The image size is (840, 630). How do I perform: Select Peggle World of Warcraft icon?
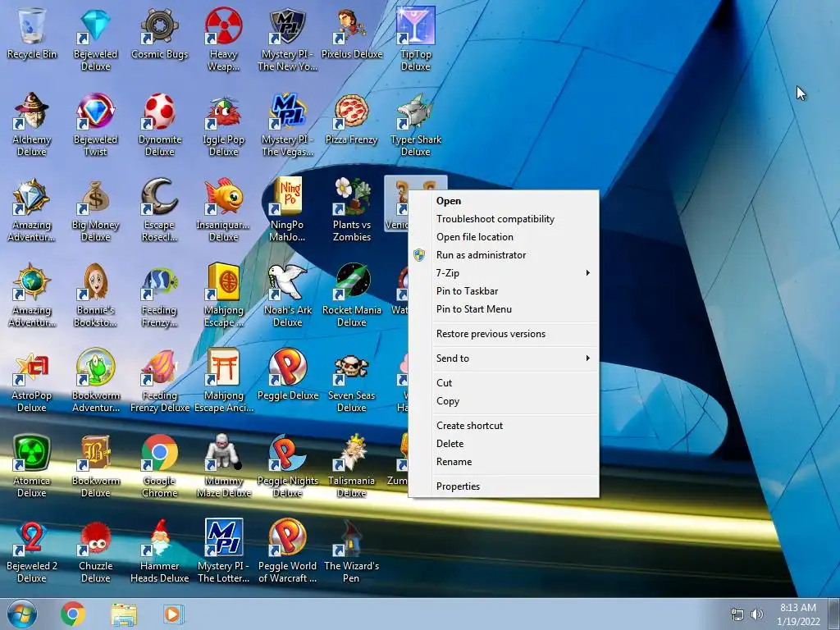click(288, 538)
